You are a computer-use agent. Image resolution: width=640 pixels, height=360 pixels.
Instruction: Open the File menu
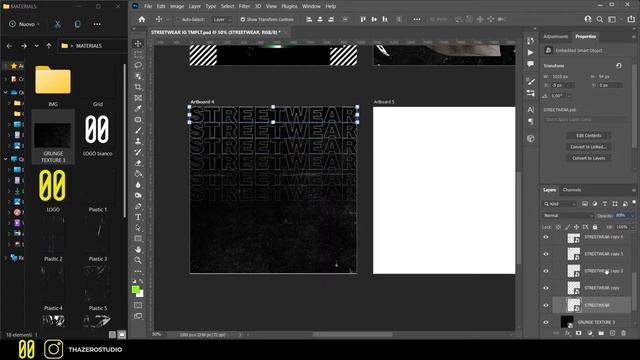click(148, 6)
